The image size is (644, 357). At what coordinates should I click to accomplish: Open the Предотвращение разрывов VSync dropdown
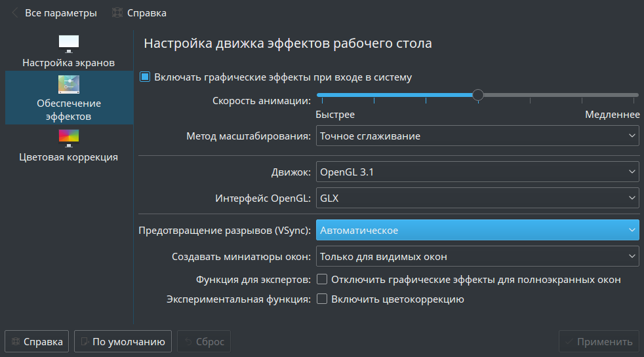(x=477, y=231)
